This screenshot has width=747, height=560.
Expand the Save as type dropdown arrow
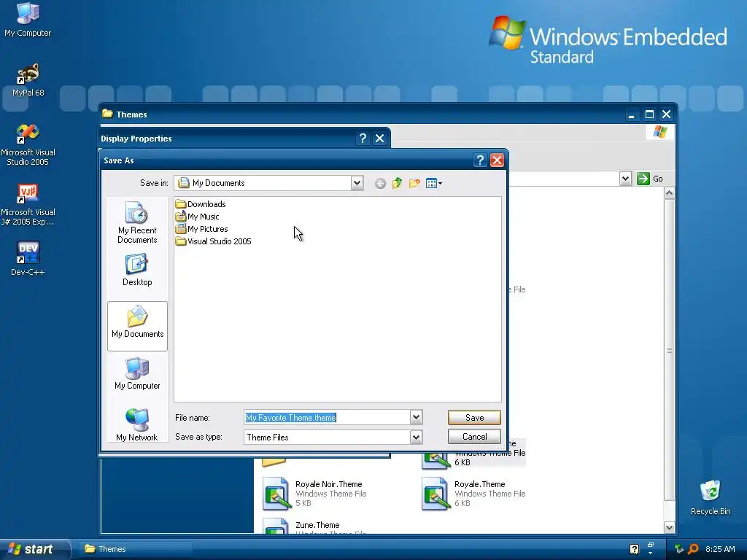tap(416, 437)
